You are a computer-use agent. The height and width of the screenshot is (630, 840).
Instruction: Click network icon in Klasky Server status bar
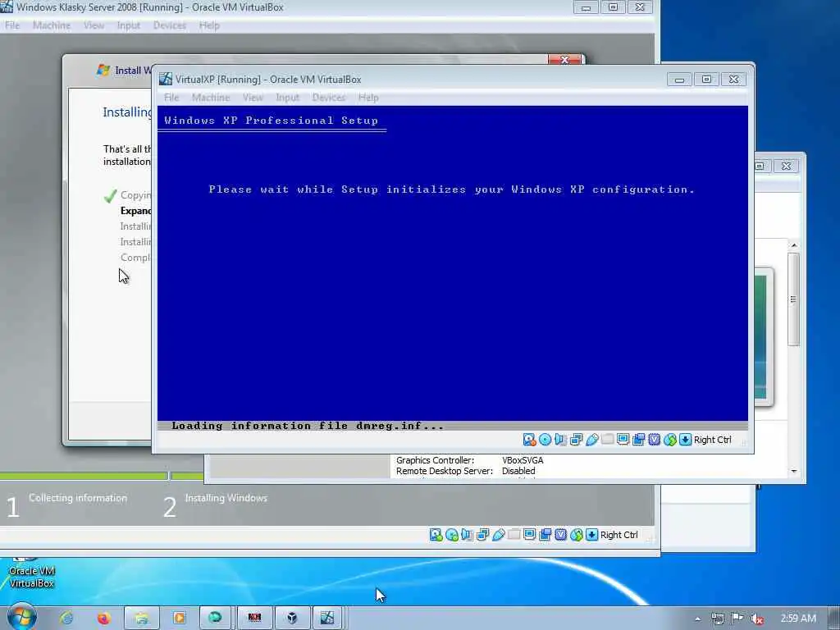point(482,535)
